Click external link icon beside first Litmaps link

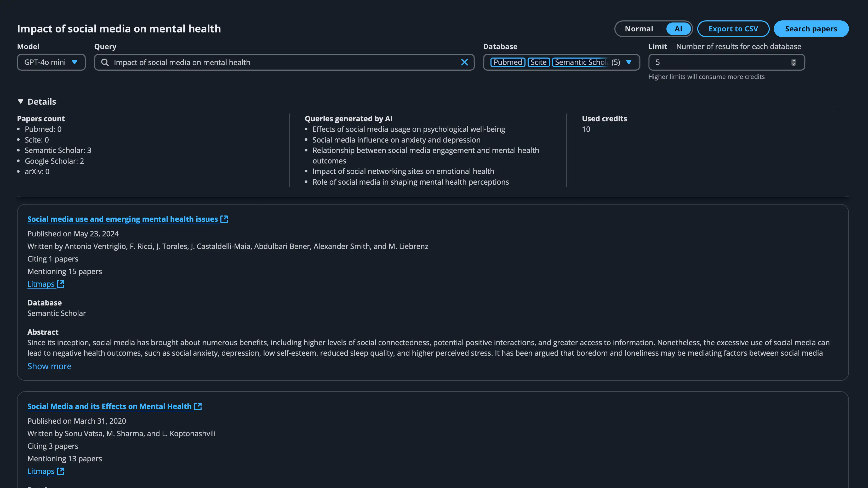pyautogui.click(x=60, y=284)
